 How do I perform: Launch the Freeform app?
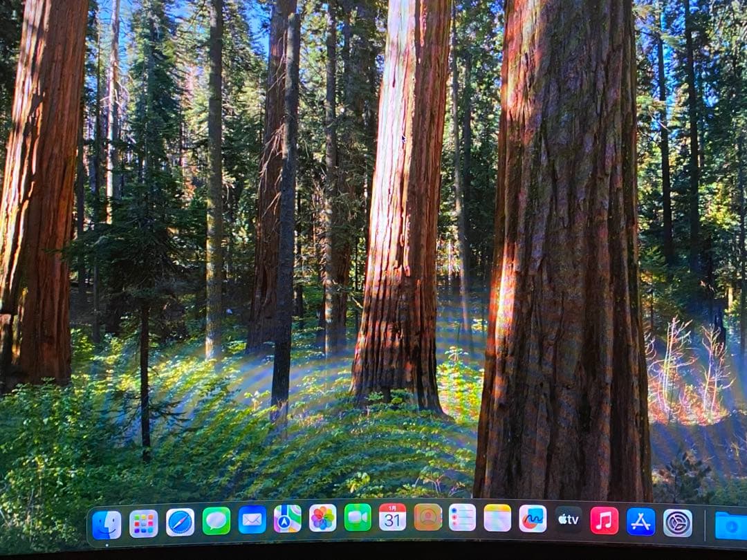pos(533,519)
